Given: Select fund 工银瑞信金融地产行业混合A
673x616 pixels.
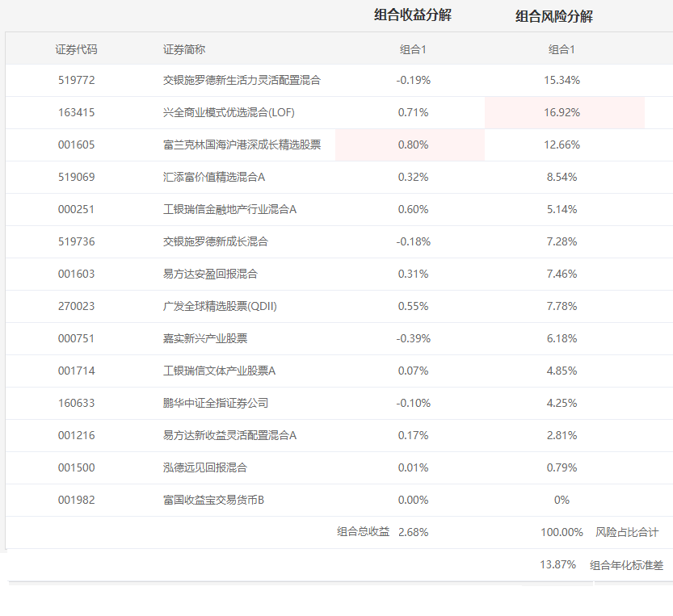Looking at the screenshot, I should [229, 209].
